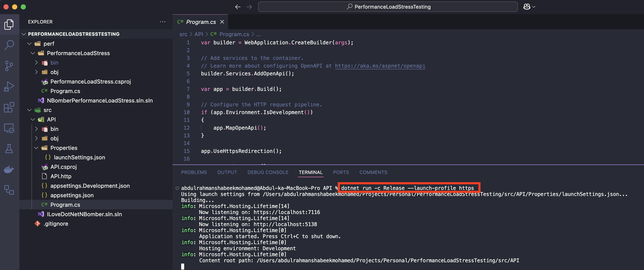Collapse the PerformanceLoadStress folder
644x270 pixels.
click(x=33, y=53)
